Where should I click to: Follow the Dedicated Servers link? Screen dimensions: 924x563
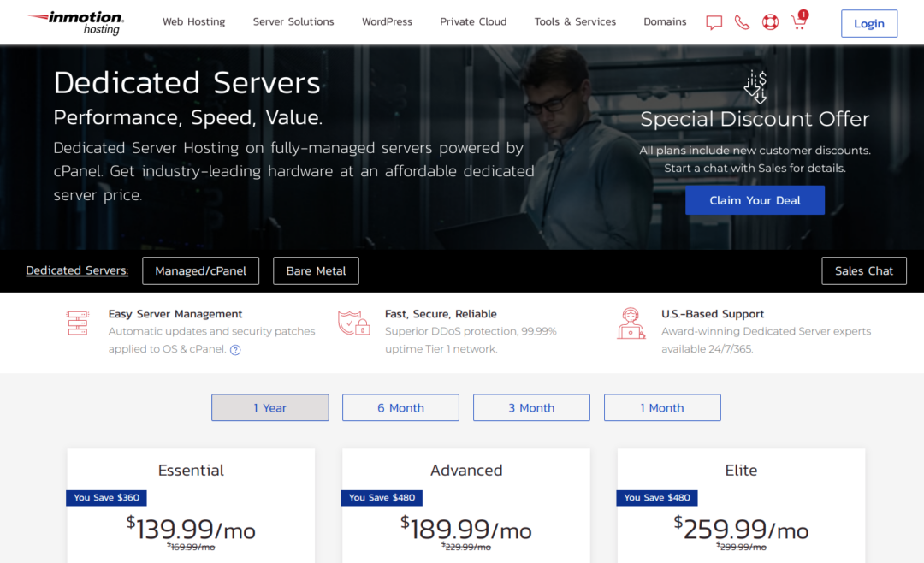(x=77, y=270)
